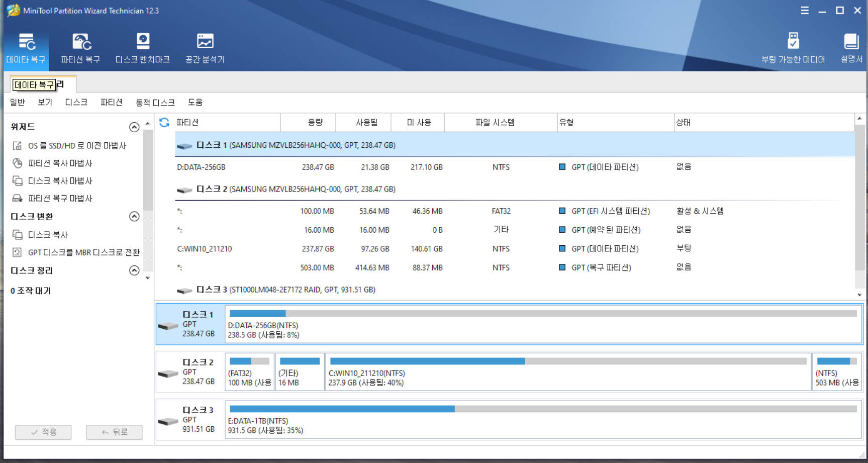
Task: Open the 일반 menu
Action: (18, 102)
